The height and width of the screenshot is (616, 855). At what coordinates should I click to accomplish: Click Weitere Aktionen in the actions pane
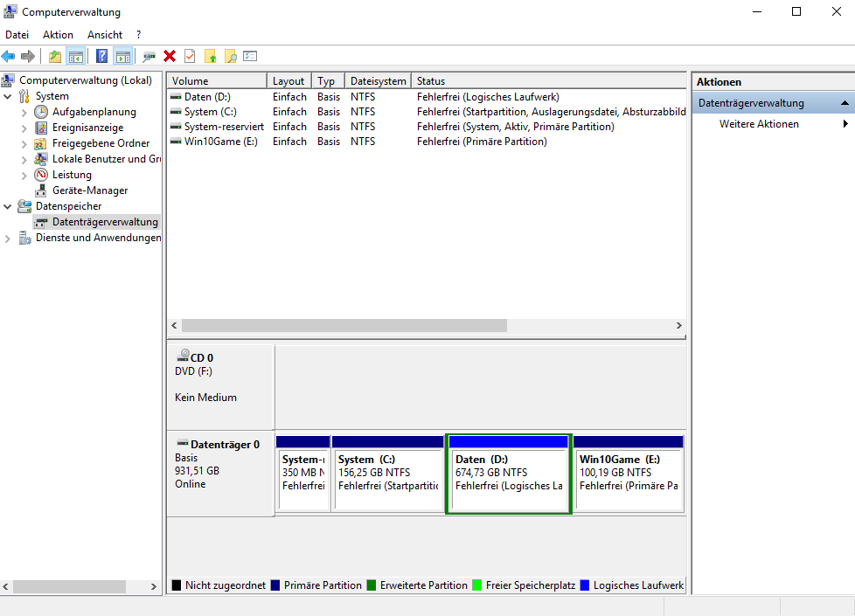[x=758, y=124]
